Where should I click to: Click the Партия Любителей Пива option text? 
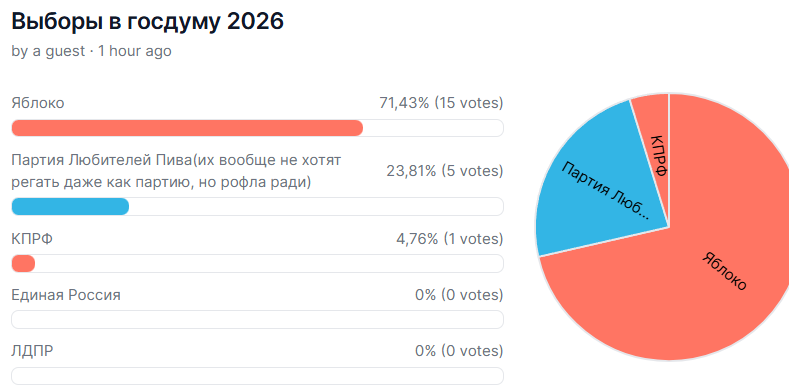[x=176, y=171]
